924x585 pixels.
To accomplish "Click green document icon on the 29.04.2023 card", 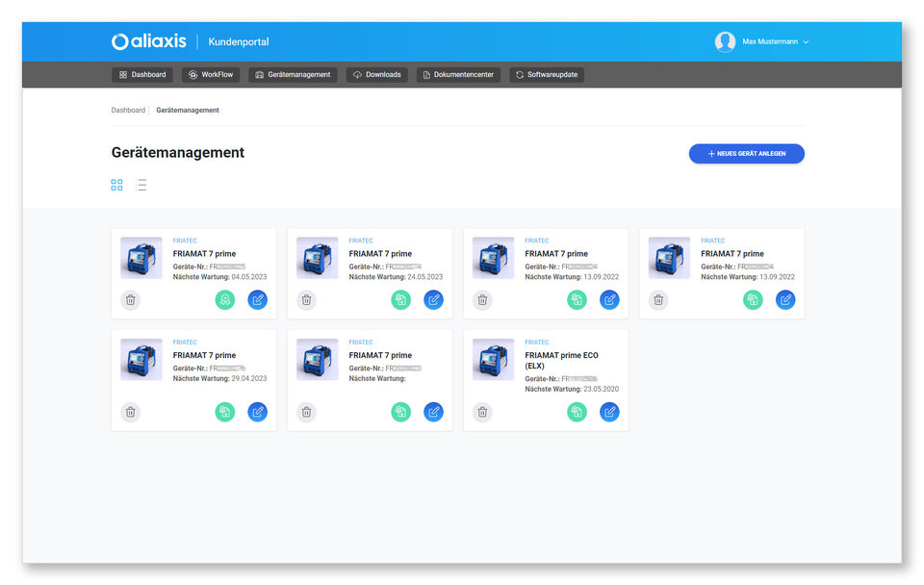I will tap(224, 412).
